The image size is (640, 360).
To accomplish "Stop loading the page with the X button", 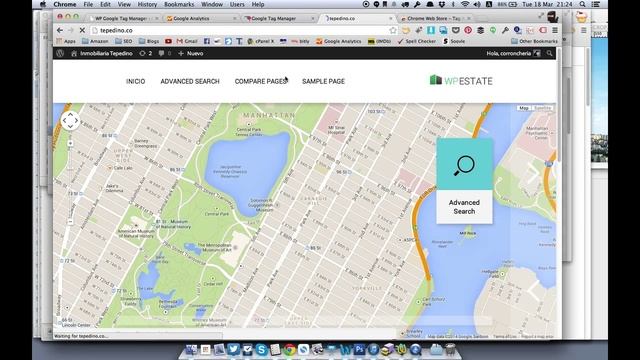I will point(82,30).
